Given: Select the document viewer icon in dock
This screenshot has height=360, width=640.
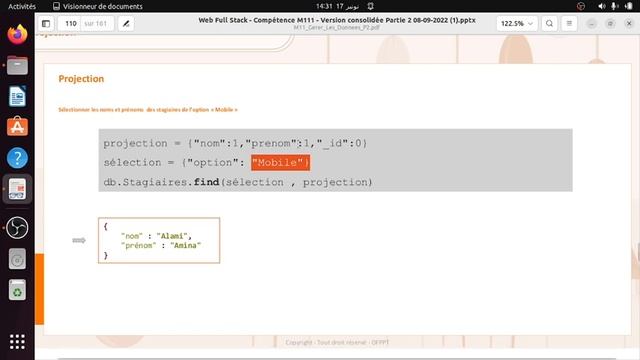Looking at the screenshot, I should (x=17, y=189).
